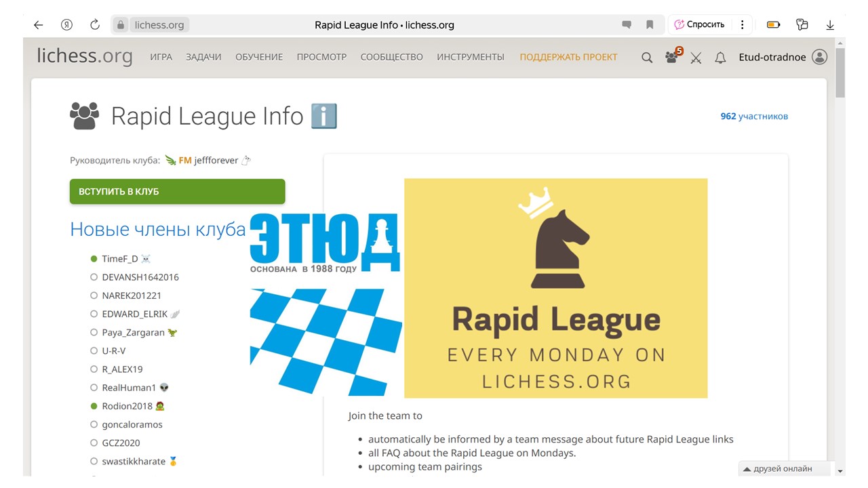Open team notifications icon with badge 5
This screenshot has height=488, width=868.
point(673,56)
